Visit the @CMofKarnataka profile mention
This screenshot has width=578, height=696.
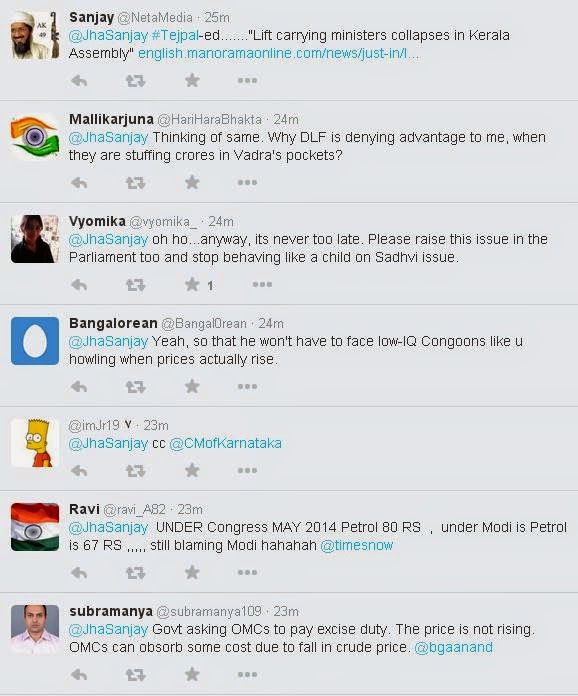pos(226,443)
